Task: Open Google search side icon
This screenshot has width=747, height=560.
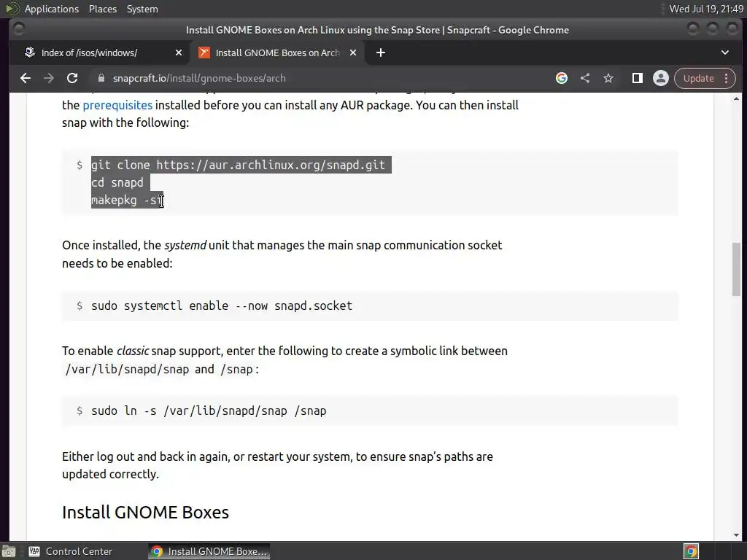Action: (x=562, y=78)
